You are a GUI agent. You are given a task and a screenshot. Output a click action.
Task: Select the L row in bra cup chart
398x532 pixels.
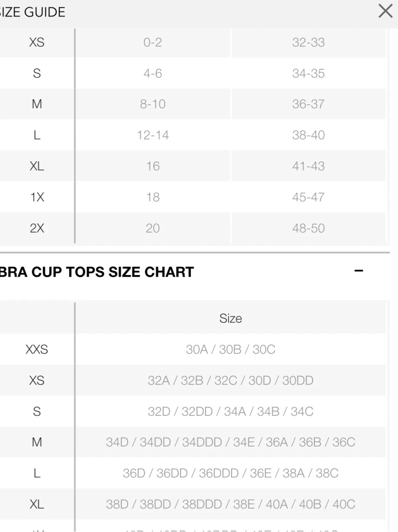point(193,473)
